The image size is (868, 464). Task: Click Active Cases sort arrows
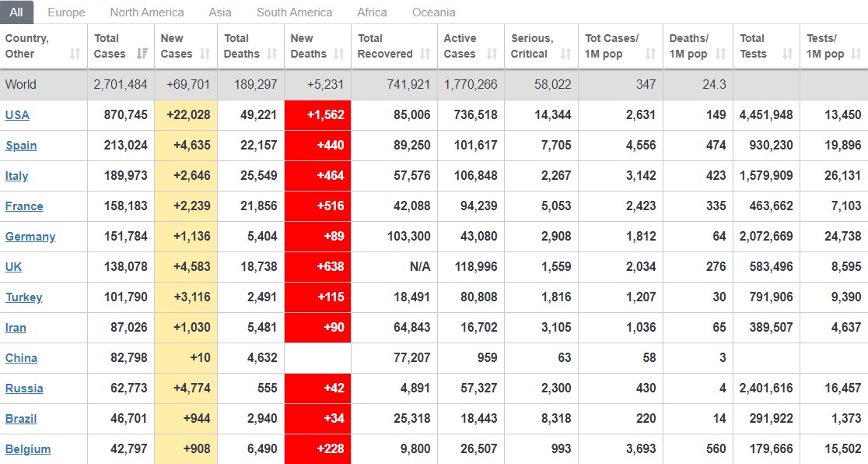492,54
